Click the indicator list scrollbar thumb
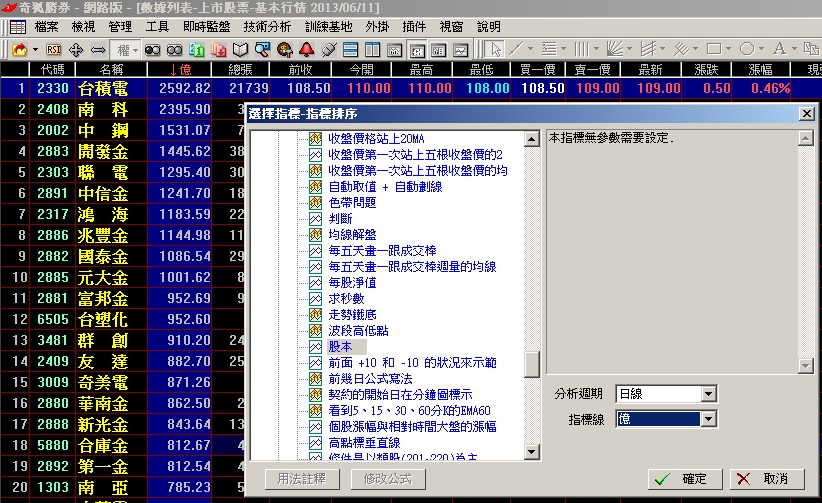 [x=532, y=364]
